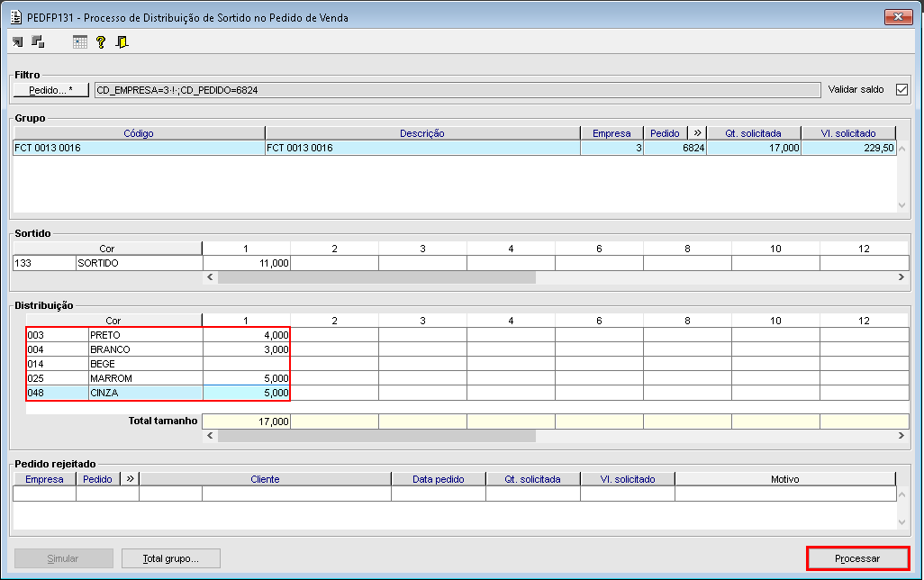Click the Processar button
Screen dimensions: 924x580
pyautogui.click(x=857, y=558)
